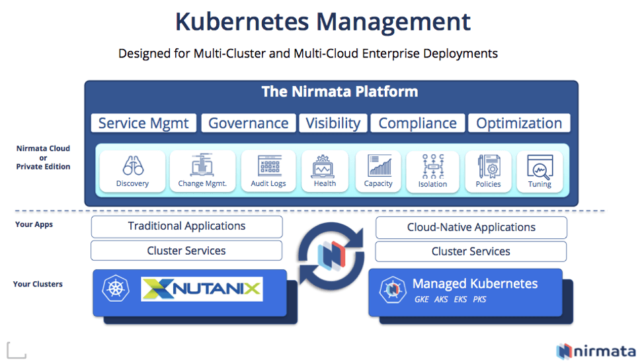Click the Nirmata Cloud or Private Edition label
The height and width of the screenshot is (362, 644).
(43, 158)
